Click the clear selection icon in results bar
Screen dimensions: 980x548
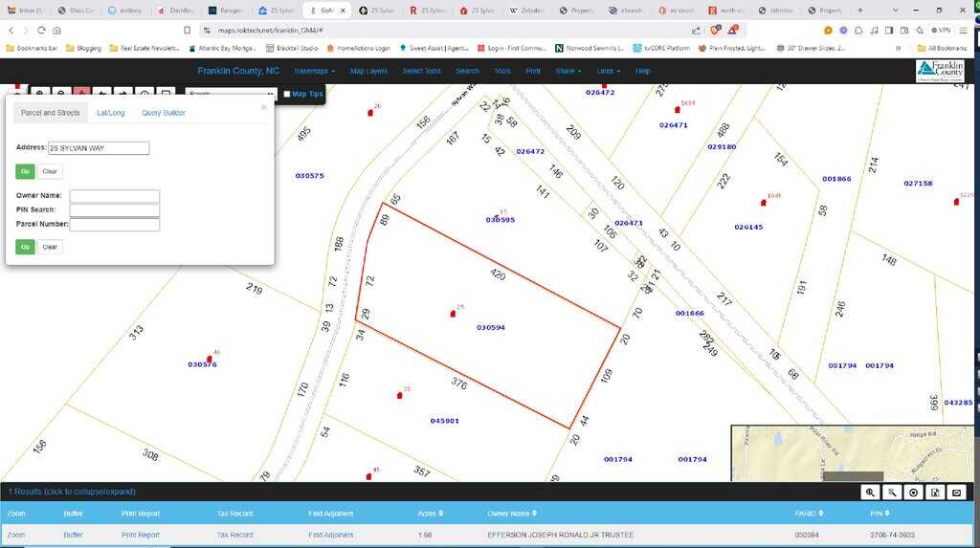(x=892, y=492)
